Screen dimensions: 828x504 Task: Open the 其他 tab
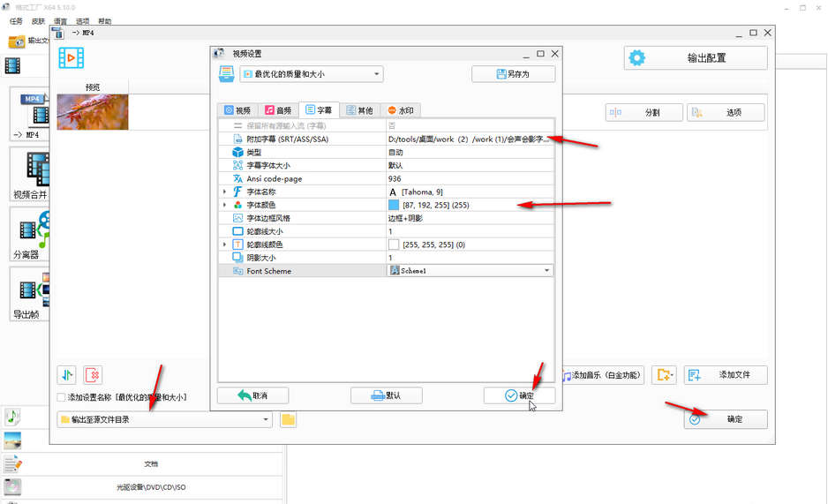pos(359,110)
